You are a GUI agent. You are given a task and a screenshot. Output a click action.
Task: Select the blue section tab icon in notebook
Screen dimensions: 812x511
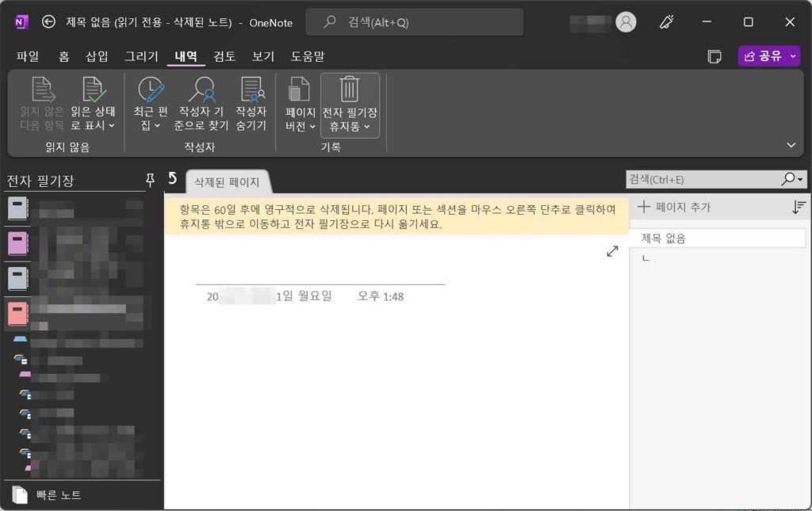coord(20,339)
